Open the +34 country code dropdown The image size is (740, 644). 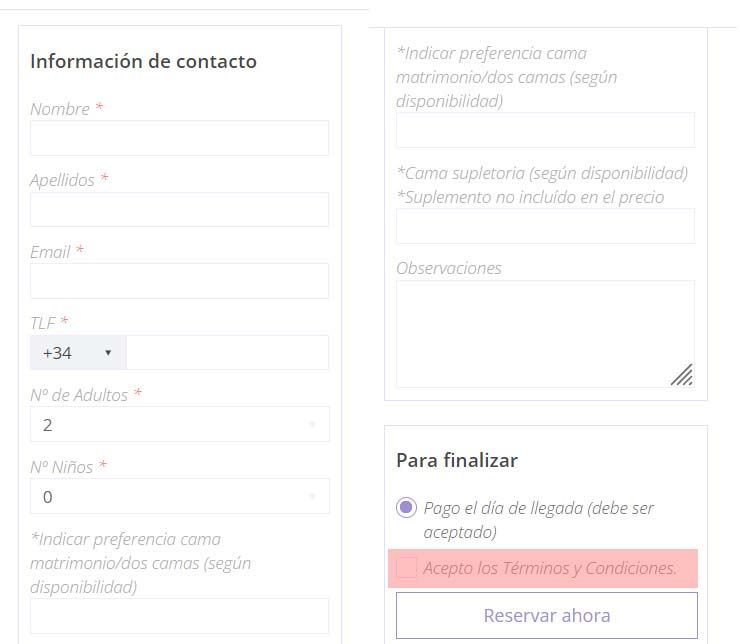78,352
